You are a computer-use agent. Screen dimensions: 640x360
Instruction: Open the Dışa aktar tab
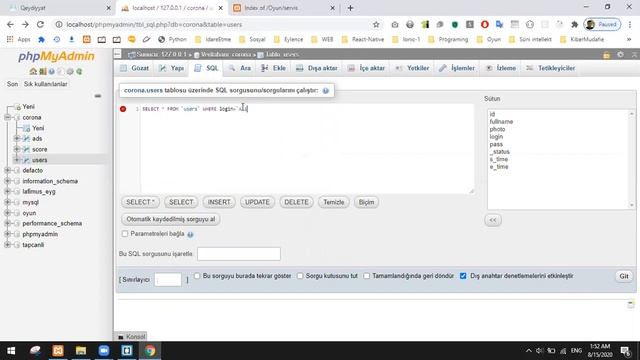pyautogui.click(x=317, y=68)
